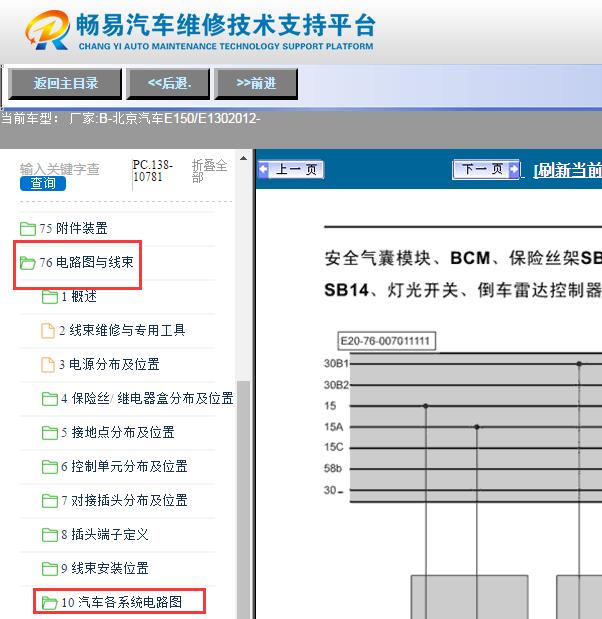
Task: Click document icon beside 2 线束维修与专用工具
Action: [48, 330]
